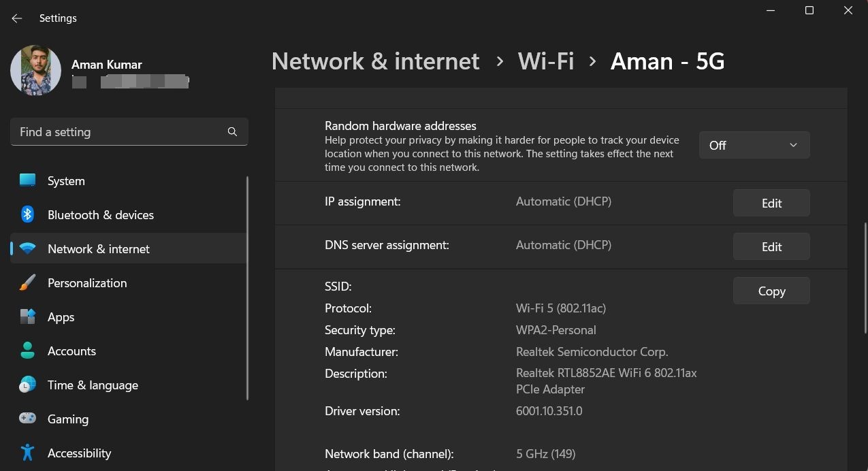This screenshot has height=471, width=868.
Task: Edit the IP assignment setting
Action: coord(771,203)
